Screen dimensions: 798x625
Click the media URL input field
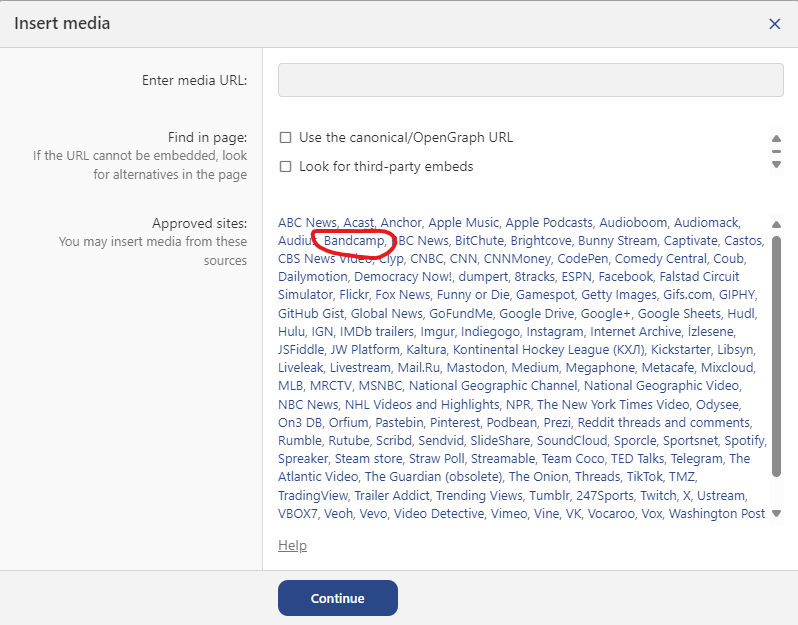coord(530,80)
